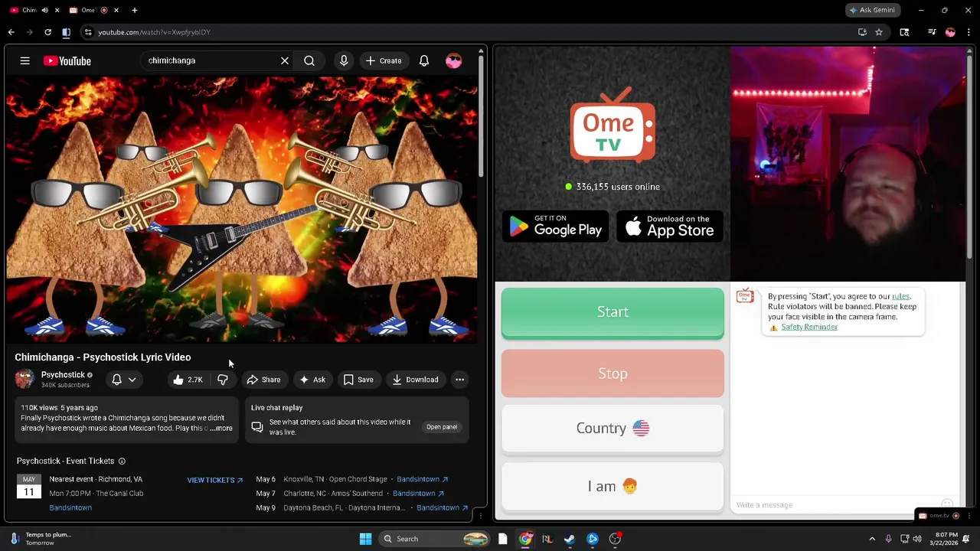Open the taskbar volume control

(x=917, y=539)
